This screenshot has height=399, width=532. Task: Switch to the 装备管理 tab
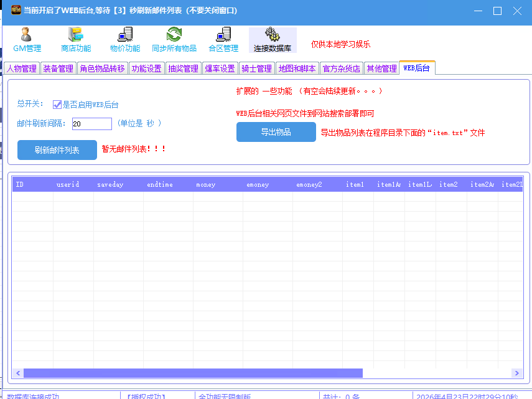pyautogui.click(x=58, y=68)
